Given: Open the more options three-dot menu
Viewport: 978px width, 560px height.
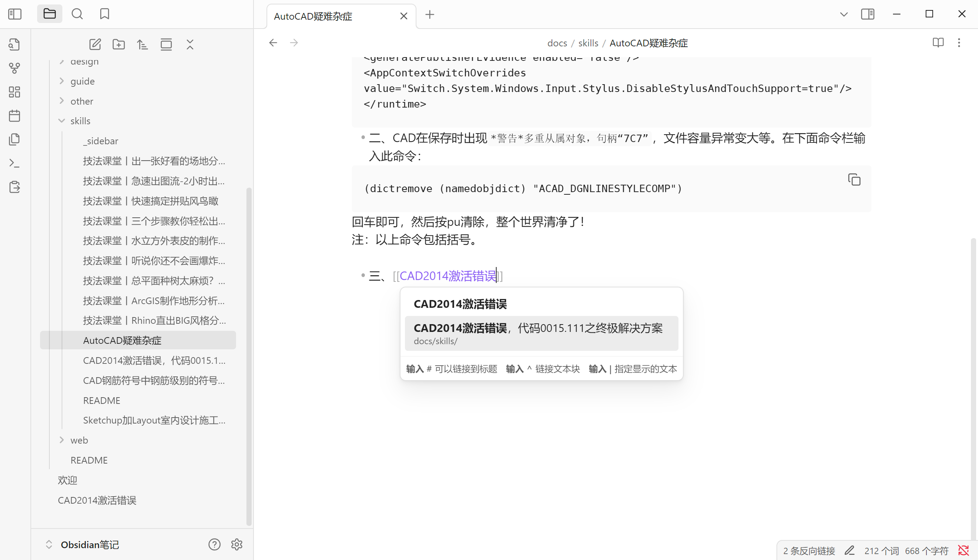Looking at the screenshot, I should [x=959, y=43].
